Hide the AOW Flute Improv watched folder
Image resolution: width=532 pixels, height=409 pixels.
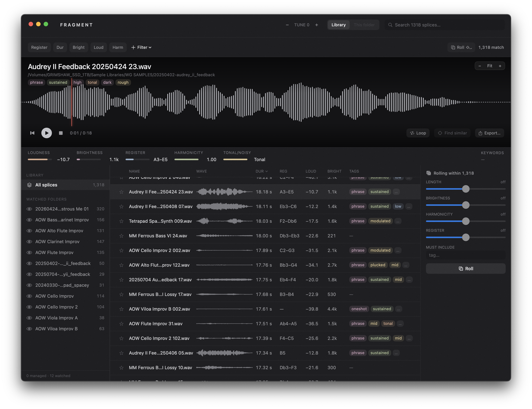[29, 253]
